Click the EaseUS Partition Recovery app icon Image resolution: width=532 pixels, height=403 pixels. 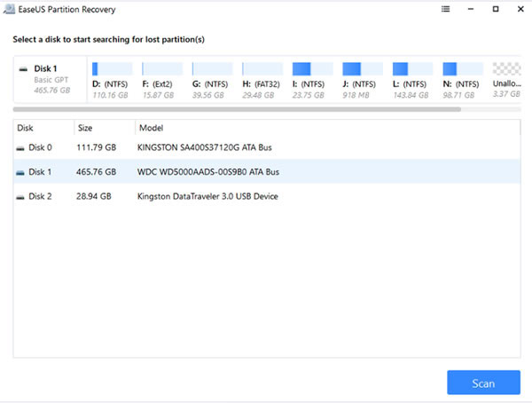pos(9,9)
